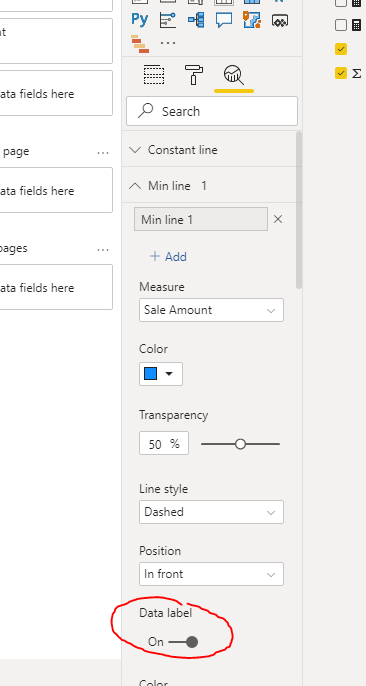The image size is (366, 686).
Task: Click the magnifier icon in Search box
Action: pos(146,111)
